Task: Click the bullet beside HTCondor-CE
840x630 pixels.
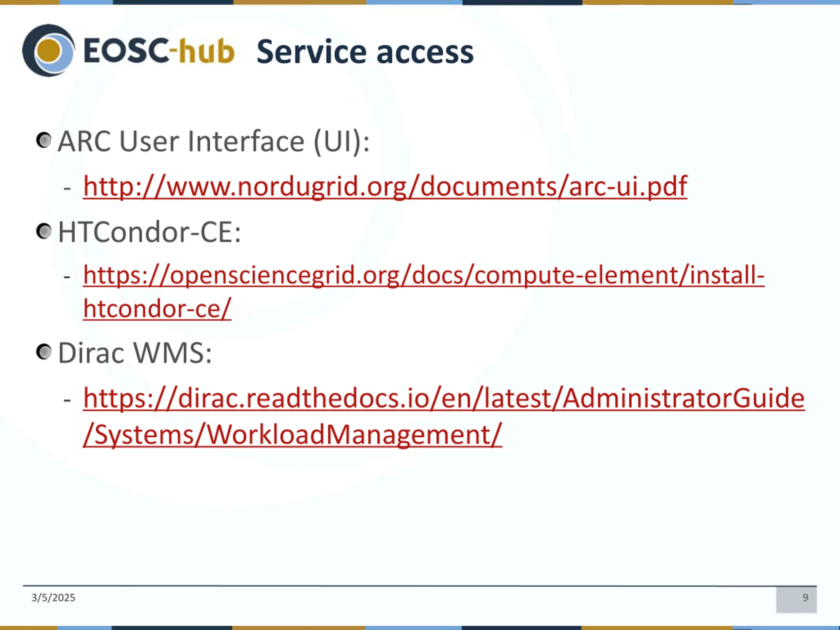Action: point(44,231)
